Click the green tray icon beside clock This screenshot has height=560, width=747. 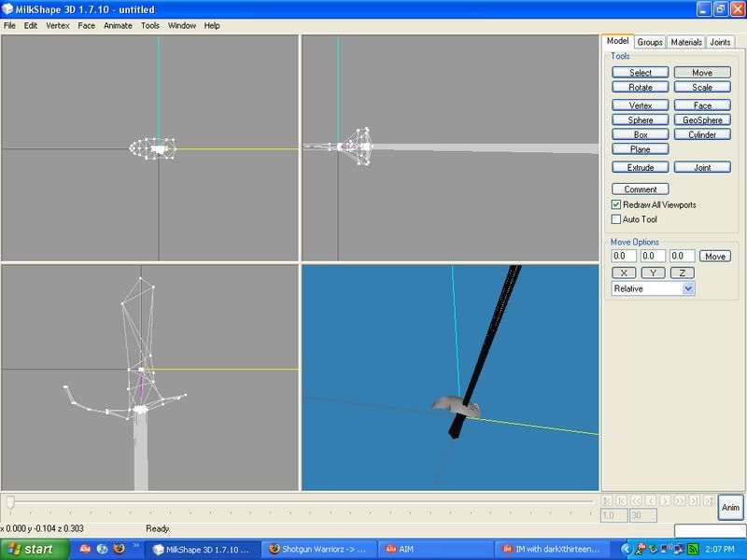tap(693, 549)
